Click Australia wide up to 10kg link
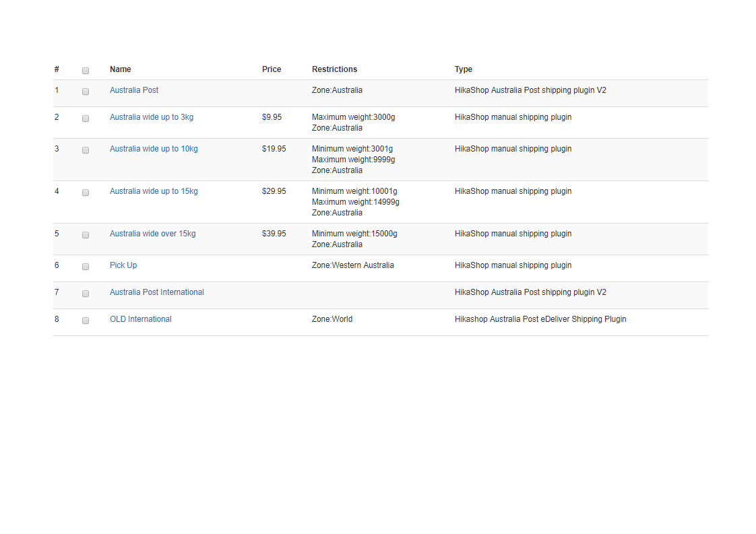This screenshot has width=756, height=534. coord(154,149)
